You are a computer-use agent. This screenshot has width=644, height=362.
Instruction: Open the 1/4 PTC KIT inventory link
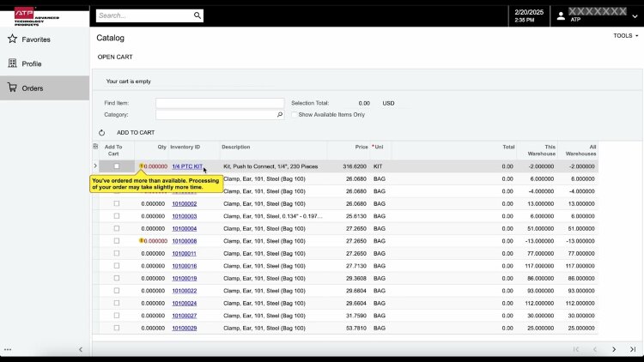tap(187, 166)
